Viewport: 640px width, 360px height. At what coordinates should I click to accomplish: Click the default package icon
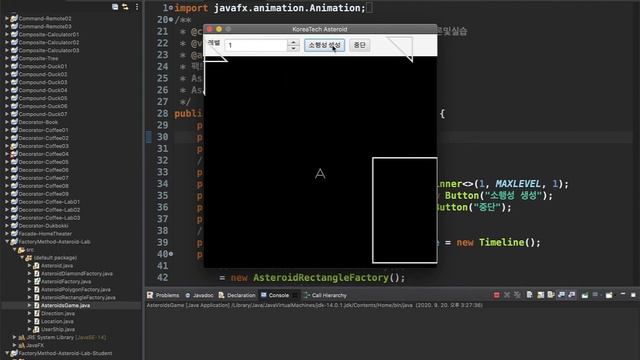pyautogui.click(x=29, y=258)
